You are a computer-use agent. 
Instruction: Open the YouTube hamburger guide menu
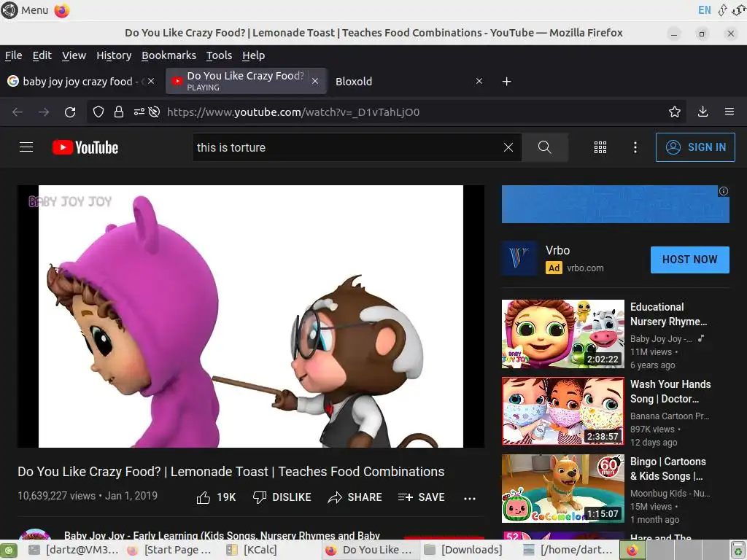(x=26, y=147)
